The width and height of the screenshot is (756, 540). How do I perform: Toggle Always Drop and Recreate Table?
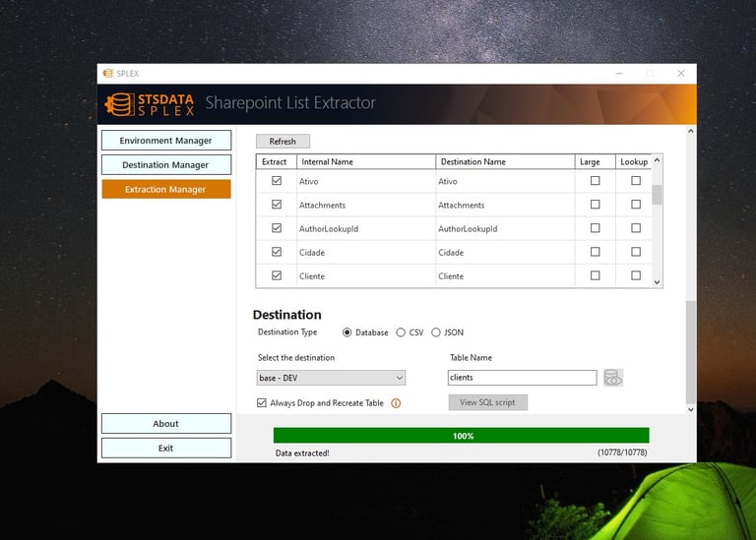coord(261,402)
